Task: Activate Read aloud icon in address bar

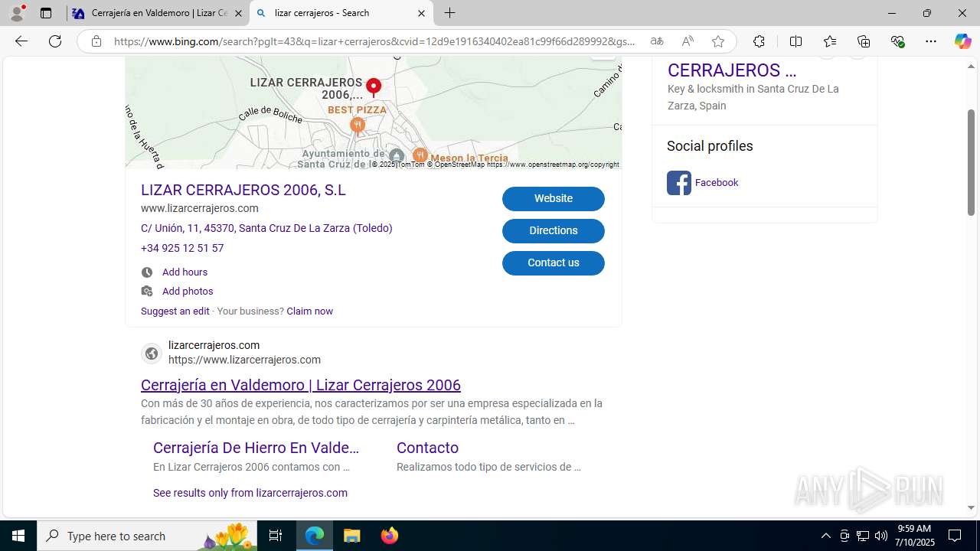Action: click(688, 41)
